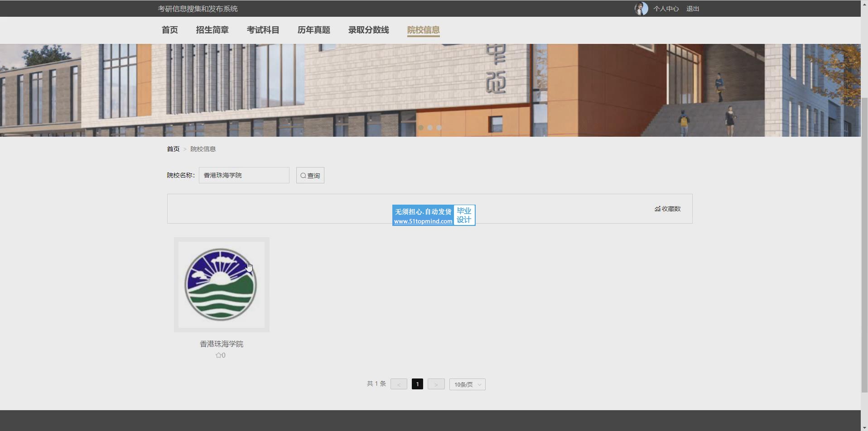Select the first carousel indicator dot
This screenshot has height=431, width=868.
tap(421, 128)
